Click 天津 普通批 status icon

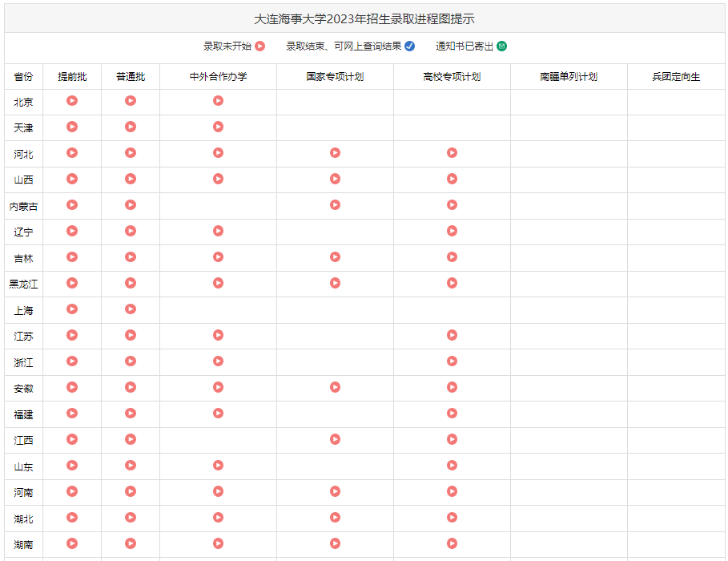click(130, 126)
